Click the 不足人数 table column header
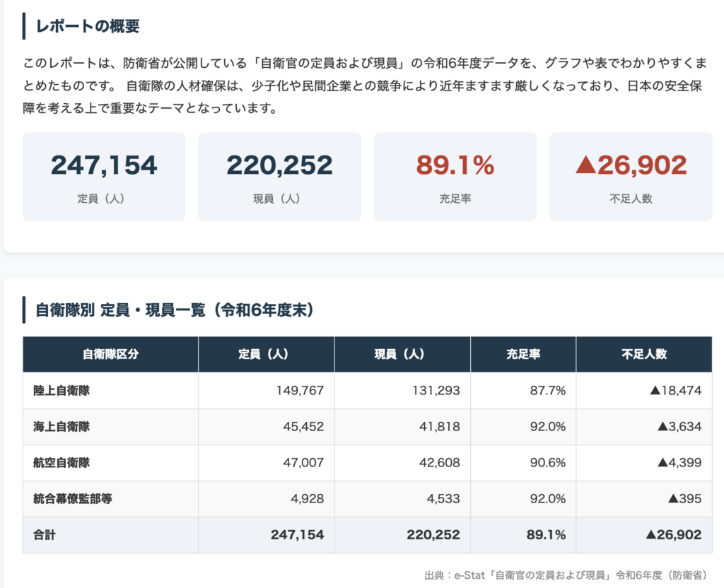Image resolution: width=724 pixels, height=588 pixels. point(644,354)
